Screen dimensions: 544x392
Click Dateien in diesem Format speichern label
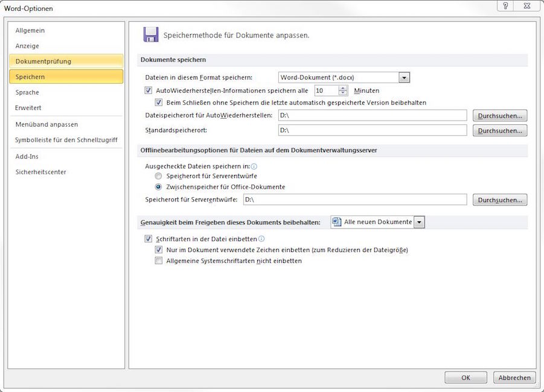[x=199, y=77]
